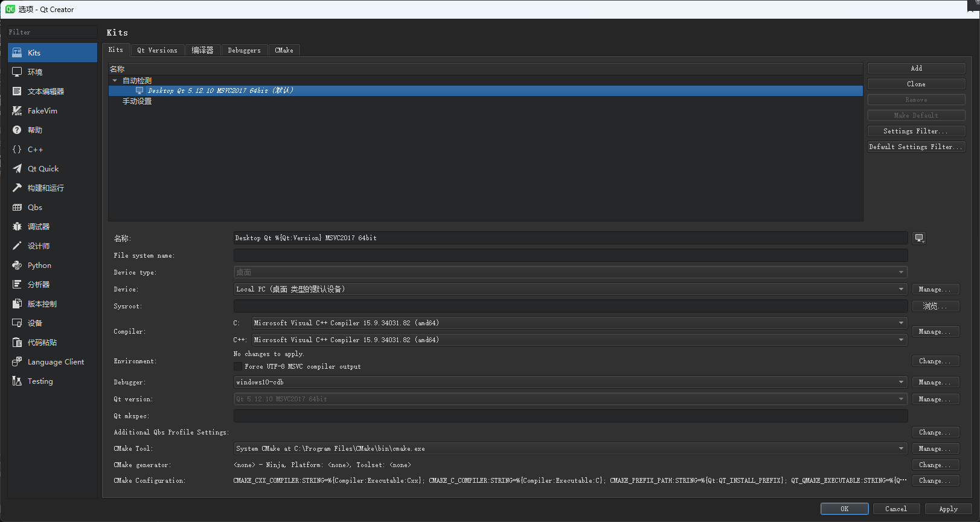This screenshot has height=522, width=980.
Task: Confirm with the OK button
Action: (x=845, y=509)
